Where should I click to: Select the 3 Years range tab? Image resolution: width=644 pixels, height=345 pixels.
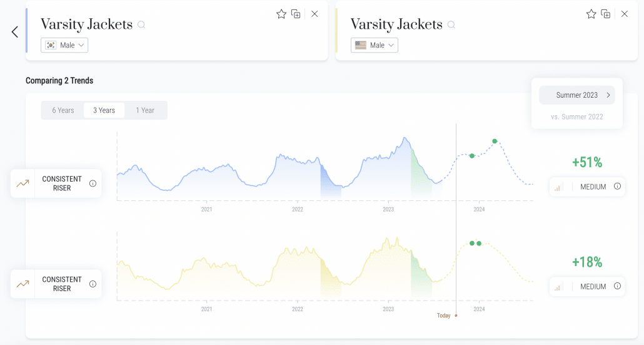[104, 110]
